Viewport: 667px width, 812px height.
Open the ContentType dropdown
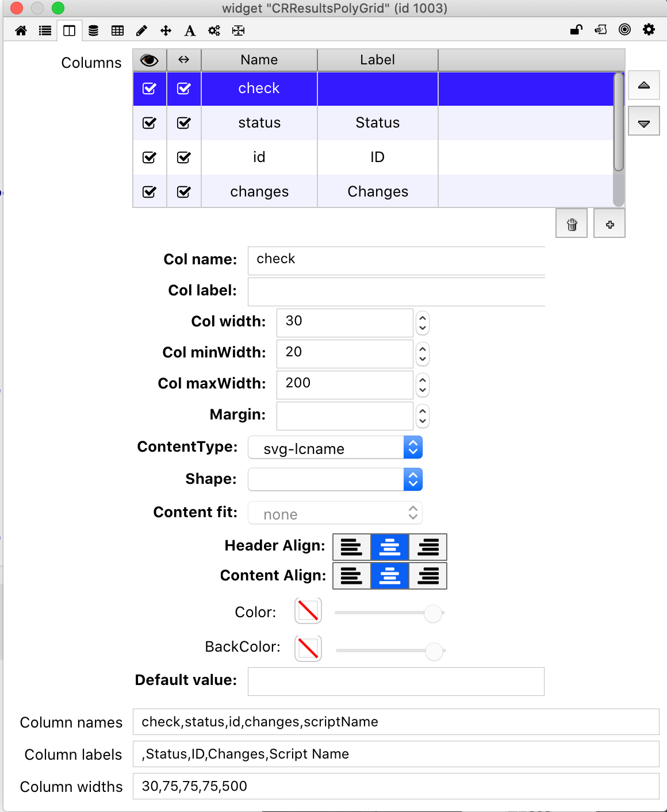click(x=335, y=448)
